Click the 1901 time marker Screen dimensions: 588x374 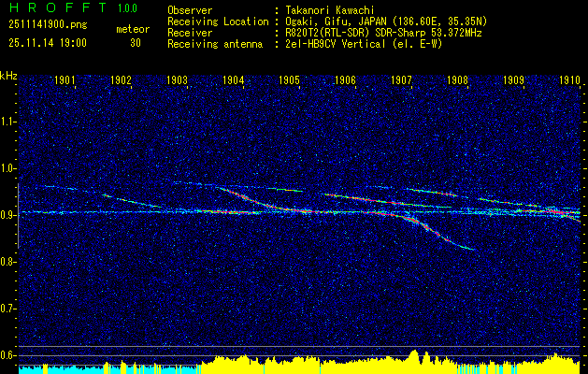click(x=65, y=79)
